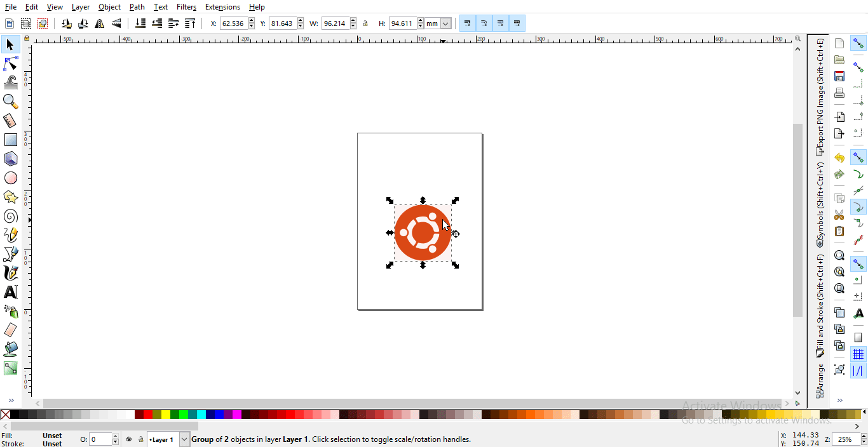The image size is (868, 447).
Task: Raise selection to top
Action: 189,23
